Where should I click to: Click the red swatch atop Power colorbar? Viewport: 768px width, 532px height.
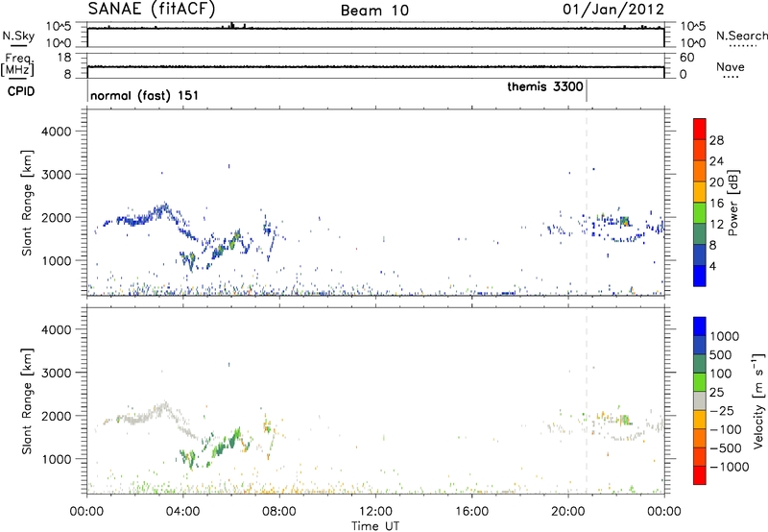pos(700,129)
